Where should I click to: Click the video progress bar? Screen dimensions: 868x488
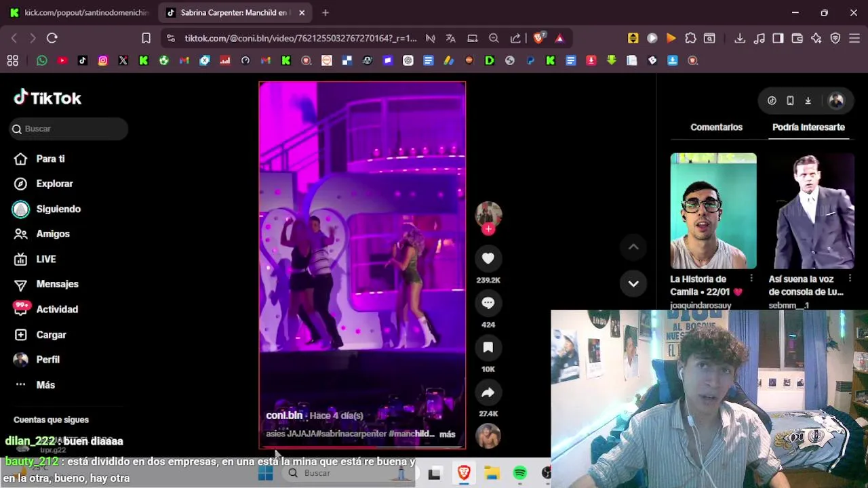pos(362,447)
